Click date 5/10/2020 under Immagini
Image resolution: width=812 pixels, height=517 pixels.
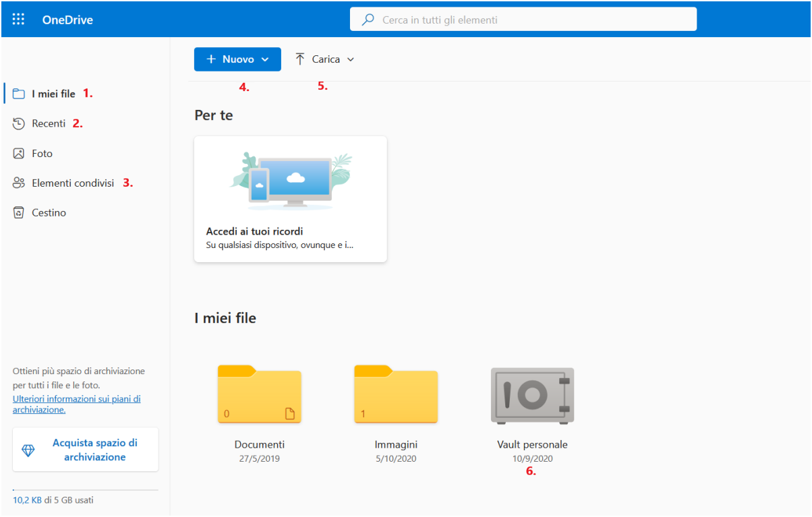[x=396, y=458]
